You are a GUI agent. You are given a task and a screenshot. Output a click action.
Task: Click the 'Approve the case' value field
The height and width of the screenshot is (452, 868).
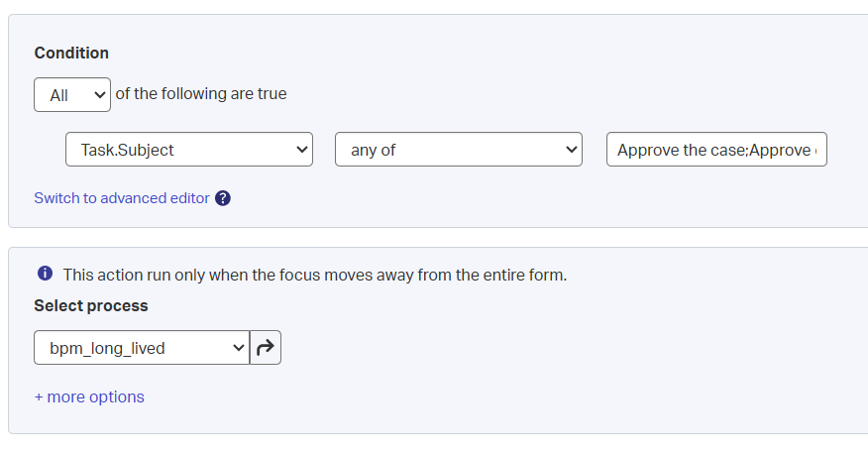(x=716, y=150)
